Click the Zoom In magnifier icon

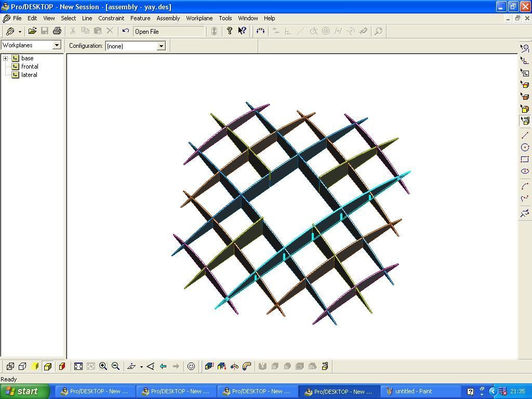click(x=103, y=366)
